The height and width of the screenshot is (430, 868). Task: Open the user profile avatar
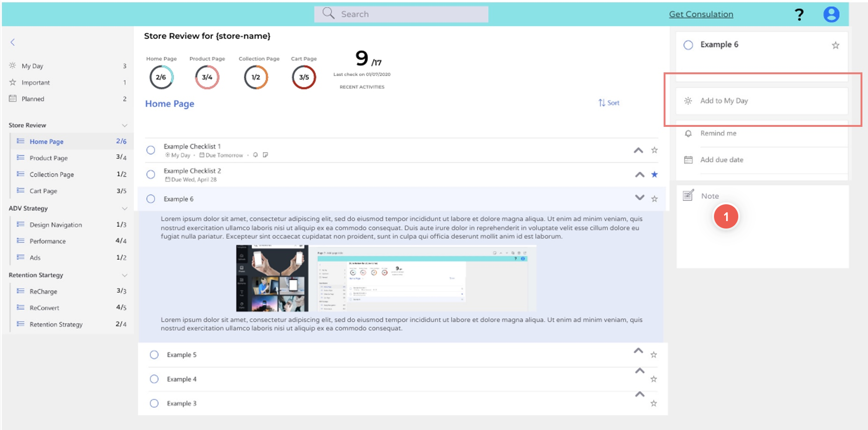[831, 14]
